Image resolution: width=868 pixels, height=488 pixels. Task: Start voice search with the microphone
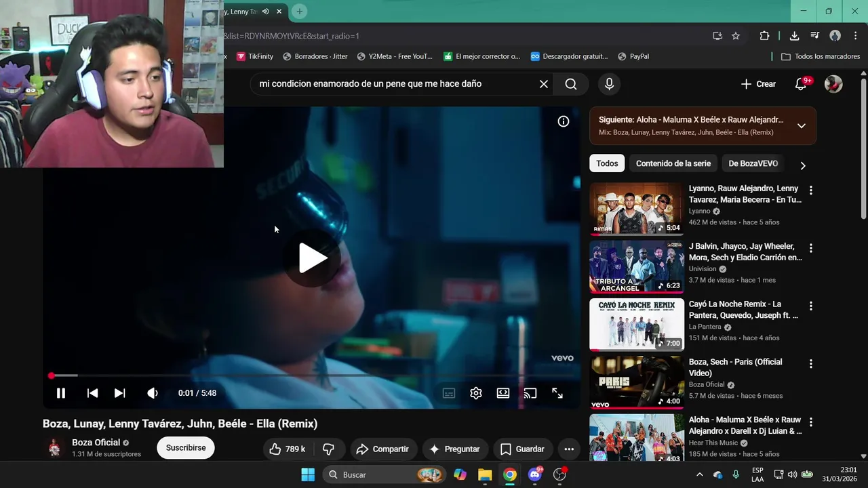click(609, 84)
